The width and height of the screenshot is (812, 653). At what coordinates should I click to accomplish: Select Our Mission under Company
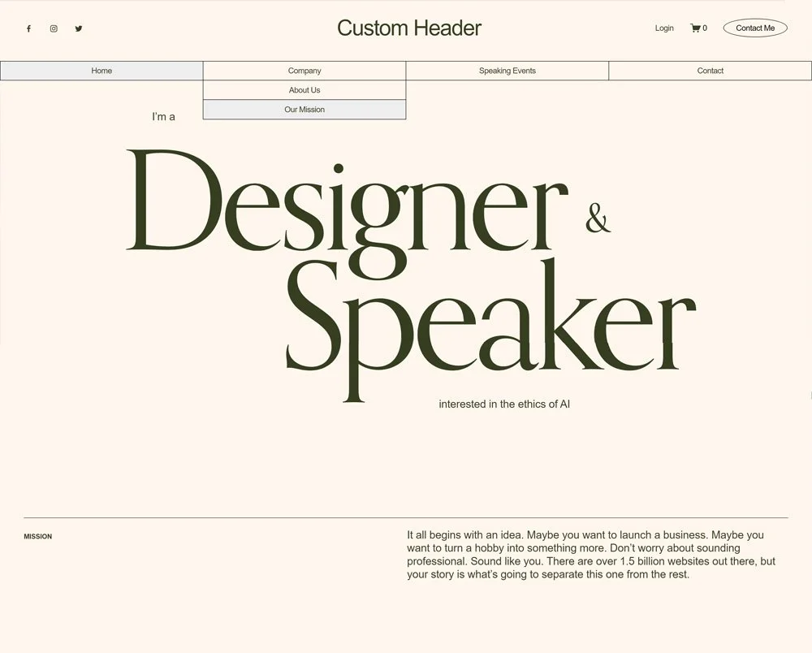click(304, 109)
